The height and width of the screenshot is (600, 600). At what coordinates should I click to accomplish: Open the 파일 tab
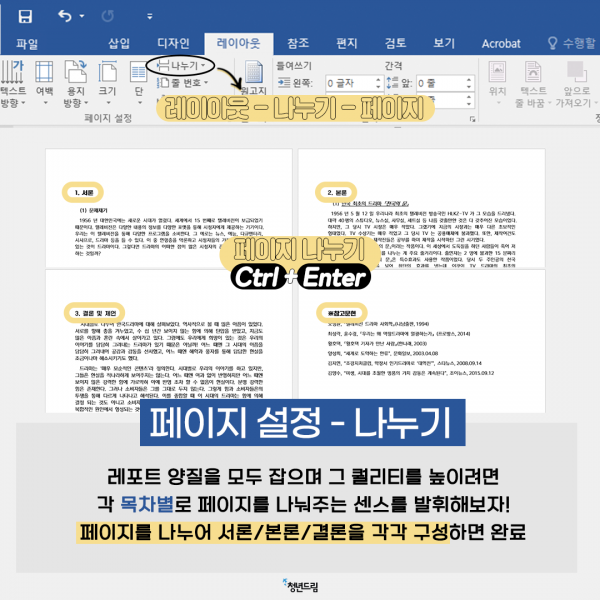[27, 44]
